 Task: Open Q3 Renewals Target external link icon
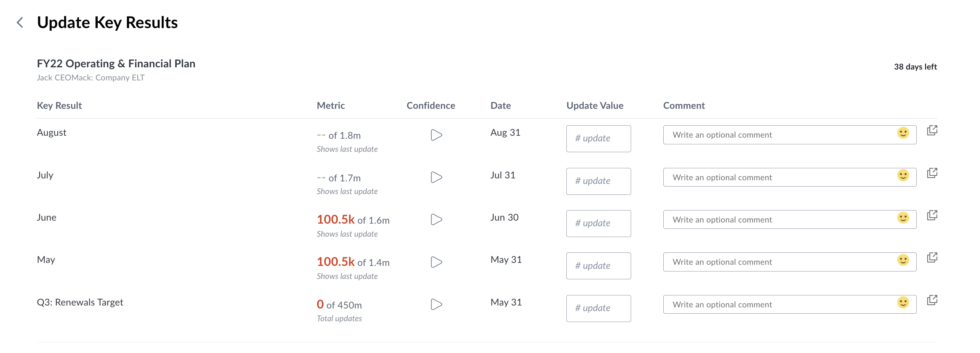pyautogui.click(x=932, y=300)
